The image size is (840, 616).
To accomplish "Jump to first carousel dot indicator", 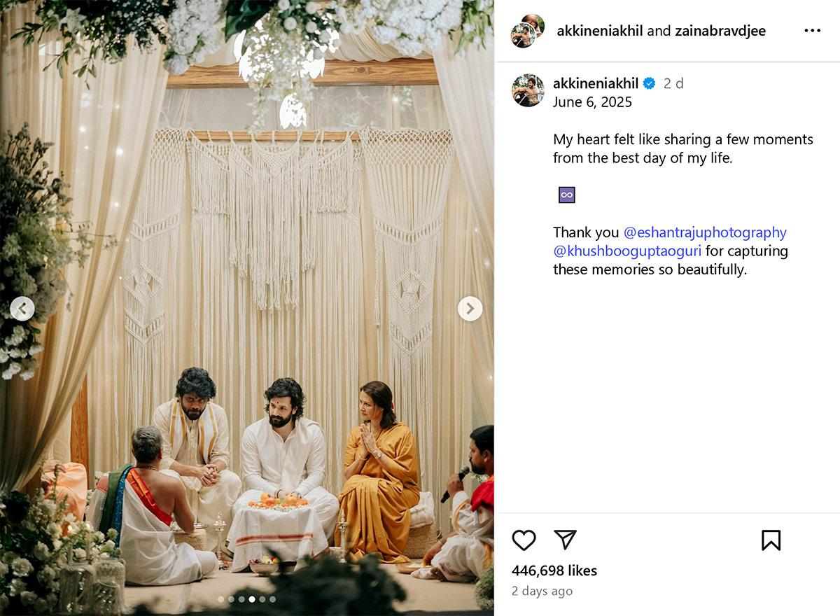I will (220, 599).
